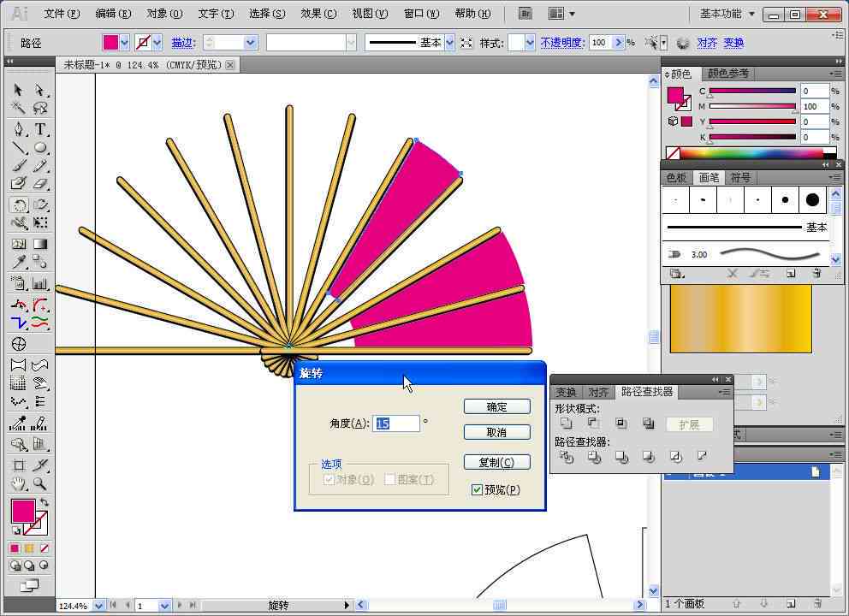849x616 pixels.
Task: Select the Line Segment tool
Action: click(18, 147)
